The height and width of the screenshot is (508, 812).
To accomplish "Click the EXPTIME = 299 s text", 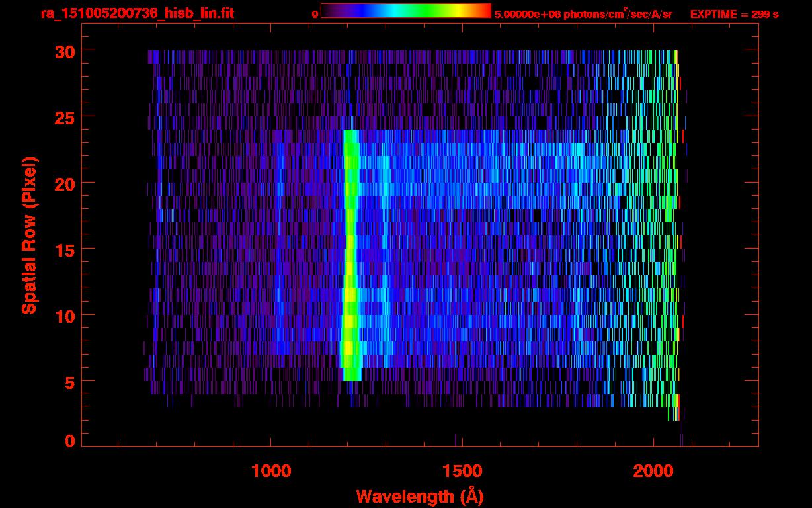I will coord(734,14).
